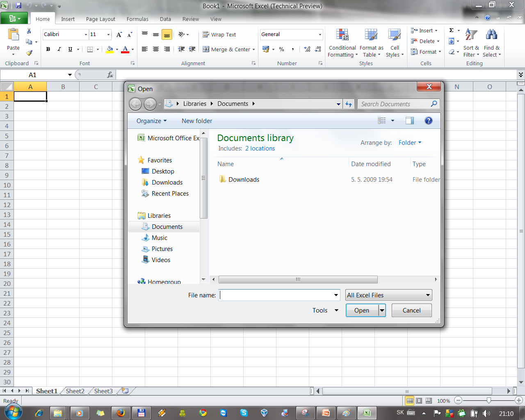Click New folder in Open dialog
This screenshot has width=525, height=420.
[197, 121]
